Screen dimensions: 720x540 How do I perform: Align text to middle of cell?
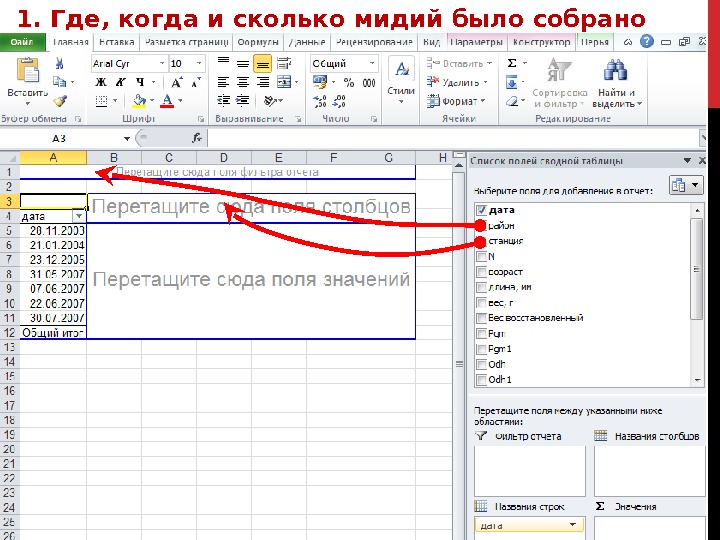coord(243,64)
